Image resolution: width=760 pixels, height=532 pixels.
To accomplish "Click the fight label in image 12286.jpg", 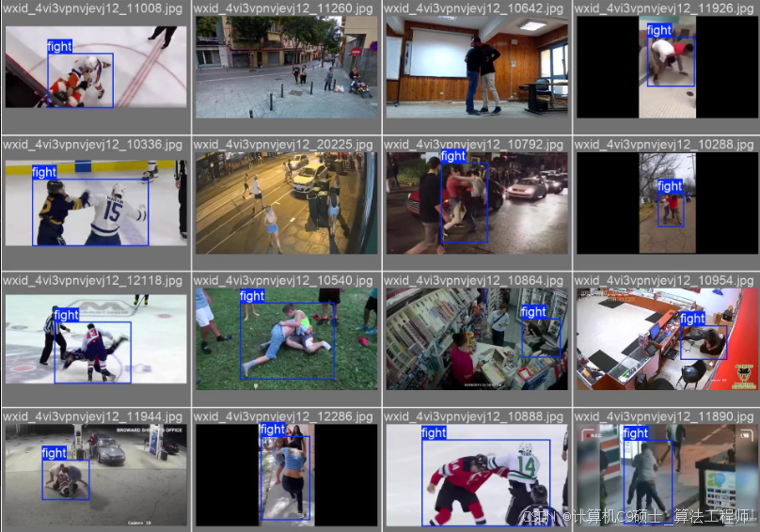I will click(x=273, y=430).
